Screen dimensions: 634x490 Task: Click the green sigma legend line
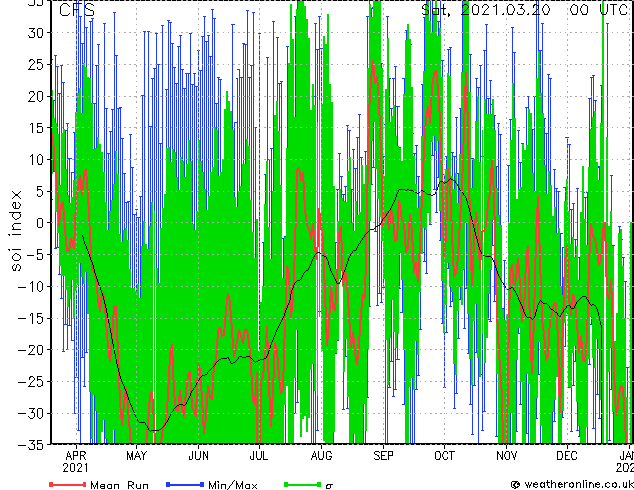pos(302,484)
